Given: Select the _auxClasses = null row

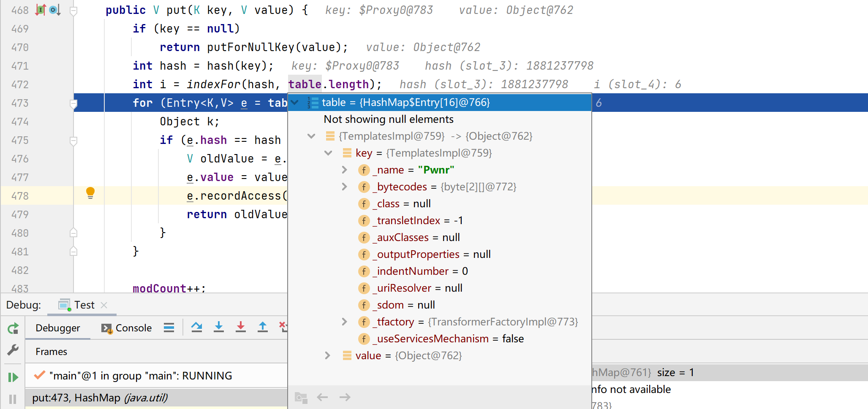Looking at the screenshot, I should point(439,238).
